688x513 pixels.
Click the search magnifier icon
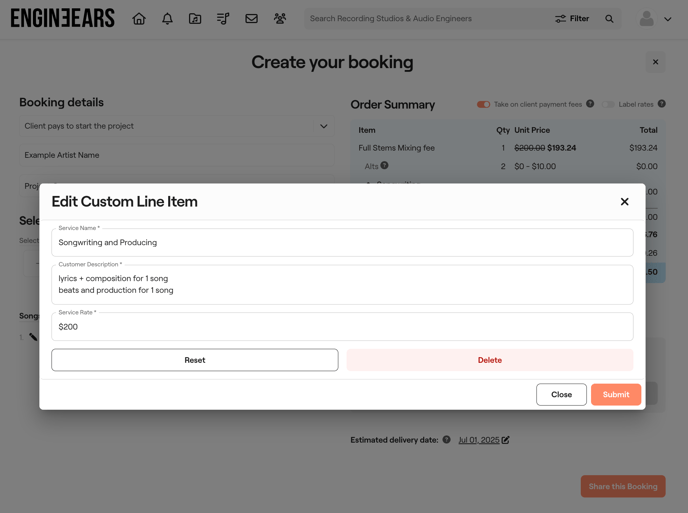609,18
